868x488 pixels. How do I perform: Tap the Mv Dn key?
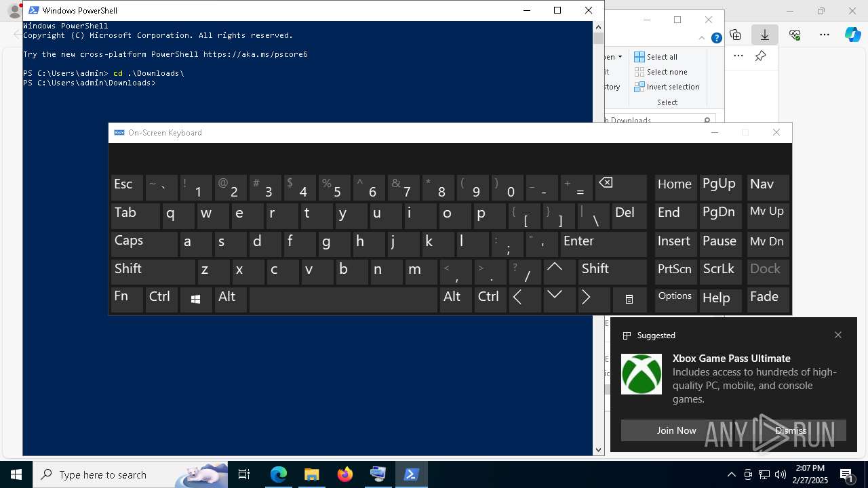click(768, 244)
